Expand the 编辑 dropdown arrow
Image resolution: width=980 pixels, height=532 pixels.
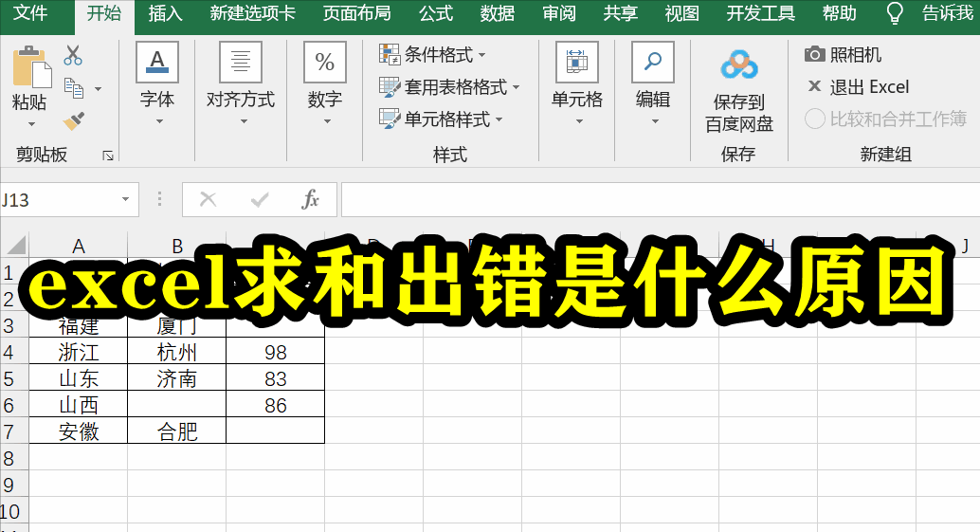tap(655, 121)
